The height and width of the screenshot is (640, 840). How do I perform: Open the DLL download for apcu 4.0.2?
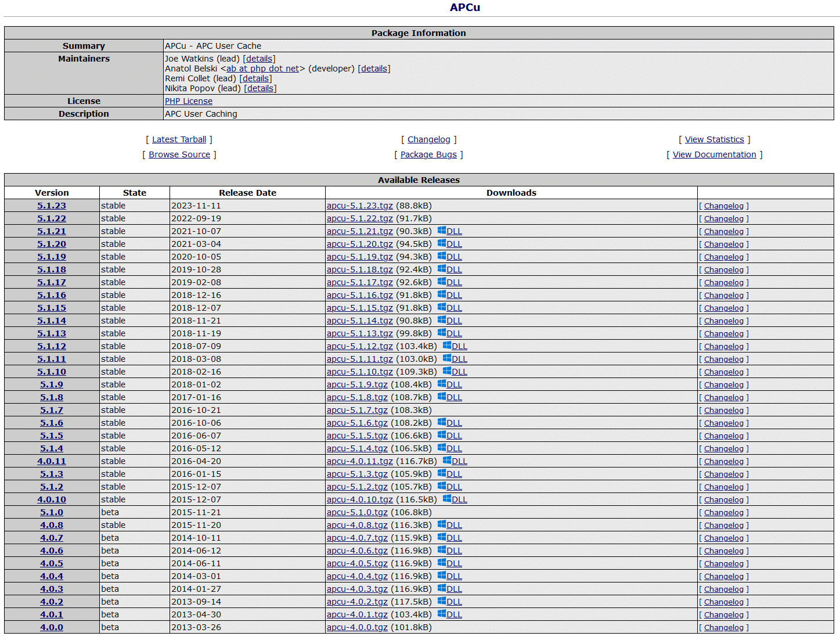tap(450, 602)
